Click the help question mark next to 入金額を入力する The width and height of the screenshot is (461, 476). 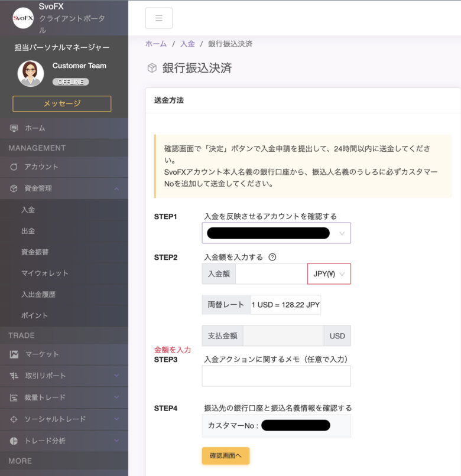272,257
